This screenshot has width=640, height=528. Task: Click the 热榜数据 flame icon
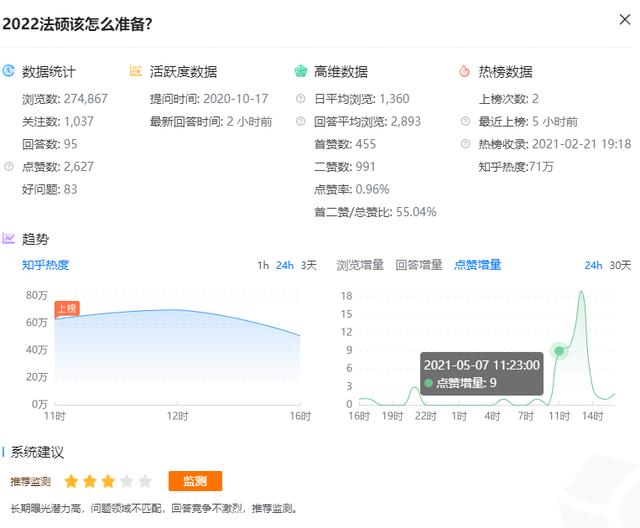[464, 72]
